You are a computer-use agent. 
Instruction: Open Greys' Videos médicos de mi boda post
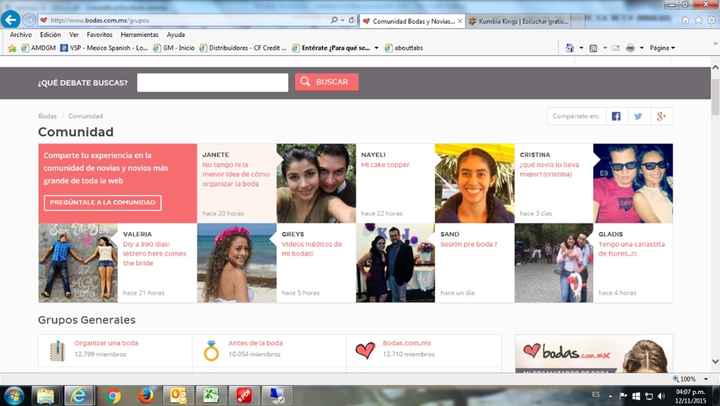[x=312, y=248]
